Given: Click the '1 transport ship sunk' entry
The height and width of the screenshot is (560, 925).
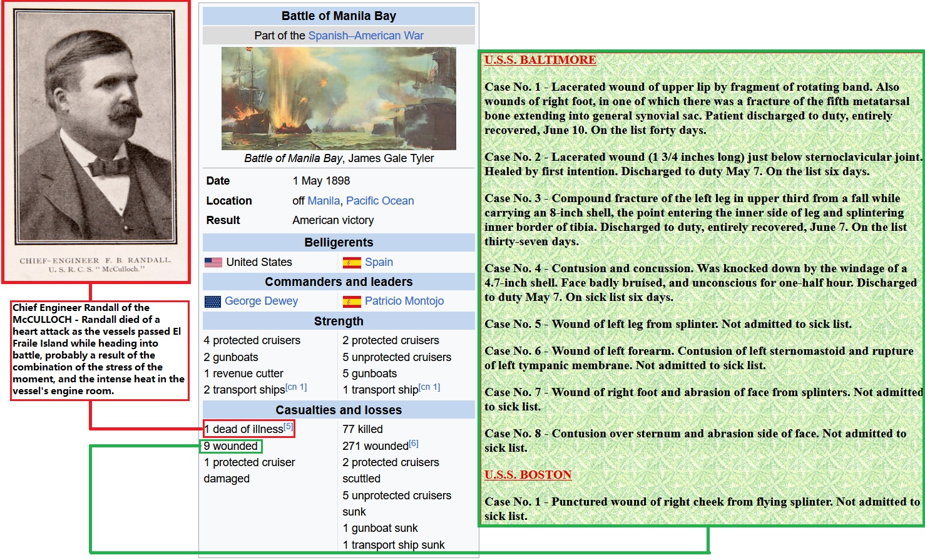Looking at the screenshot, I should coord(394,545).
